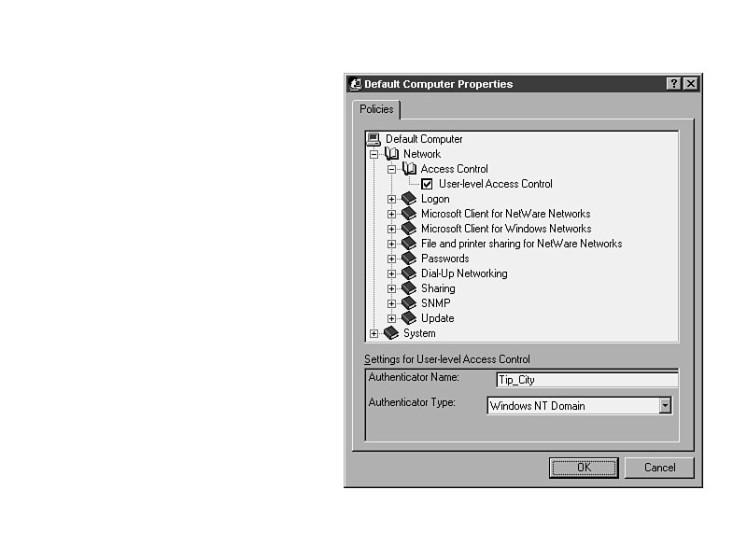The image size is (747, 560).
Task: Open the Authenticator Type dropdown
Action: click(665, 406)
